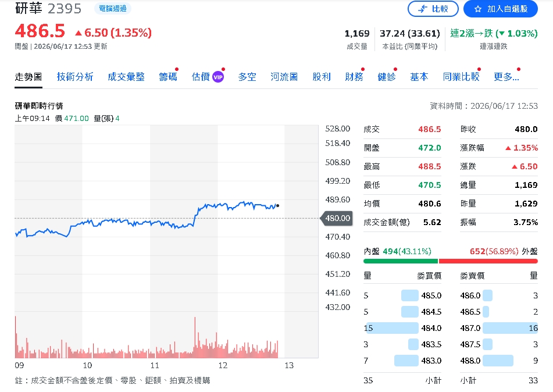Image resolution: width=553 pixels, height=392 pixels.
Task: Click the compare arrows icon in 比較
Action: pos(423,9)
